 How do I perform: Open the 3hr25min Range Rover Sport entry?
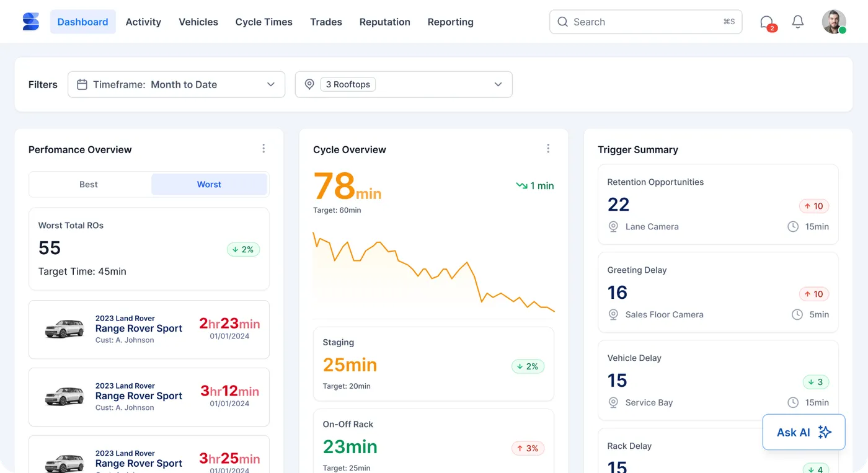click(x=149, y=454)
